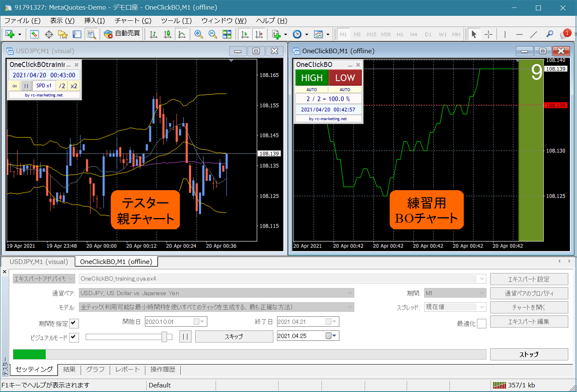Image resolution: width=577 pixels, height=392 pixels.
Task: Select the trendline drawing tool
Action: (x=533, y=34)
